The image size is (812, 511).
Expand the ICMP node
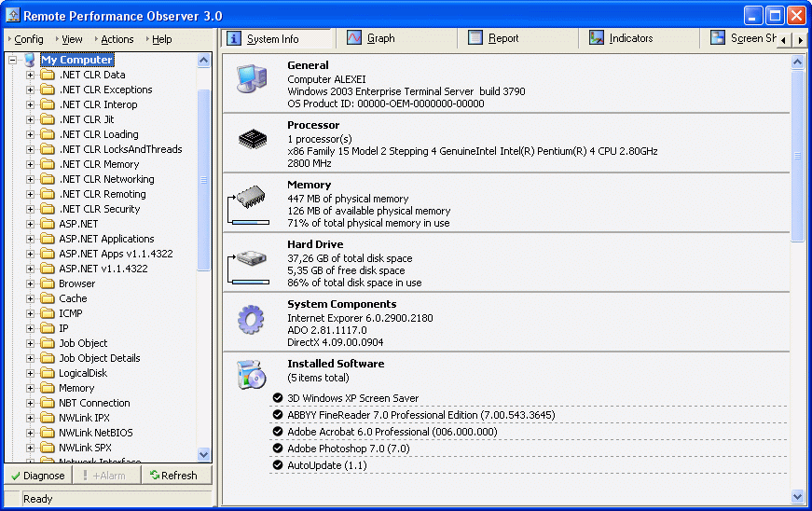[30, 313]
